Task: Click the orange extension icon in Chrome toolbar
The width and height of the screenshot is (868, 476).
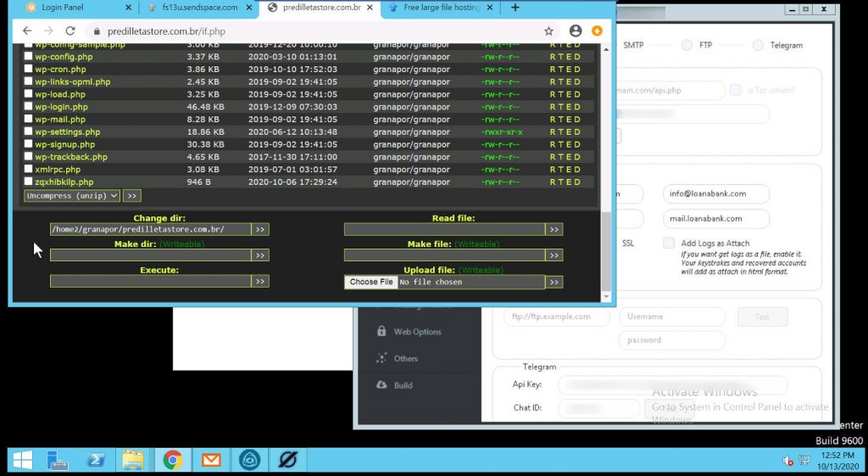Action: click(597, 31)
